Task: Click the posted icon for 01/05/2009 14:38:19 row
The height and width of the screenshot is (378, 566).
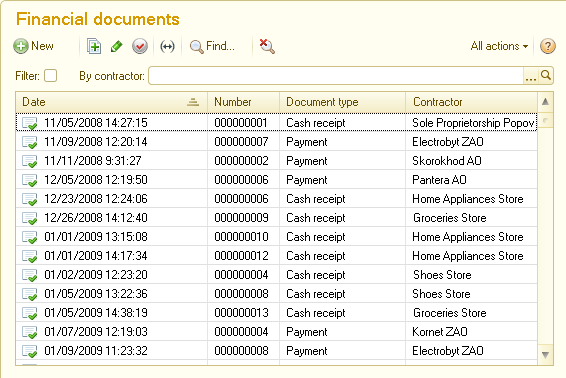Action: pyautogui.click(x=29, y=313)
